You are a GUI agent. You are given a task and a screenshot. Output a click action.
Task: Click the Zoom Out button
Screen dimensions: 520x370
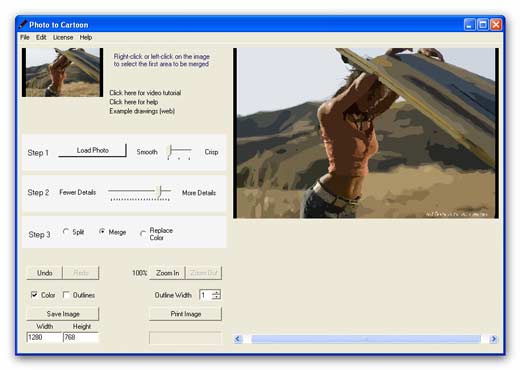pyautogui.click(x=204, y=273)
